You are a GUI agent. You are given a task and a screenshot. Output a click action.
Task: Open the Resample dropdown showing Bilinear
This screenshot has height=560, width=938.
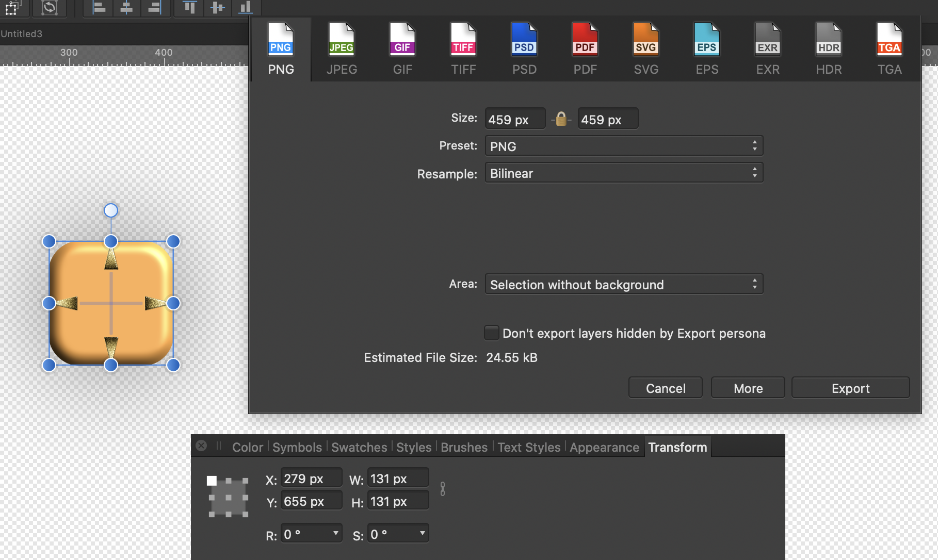[623, 173]
